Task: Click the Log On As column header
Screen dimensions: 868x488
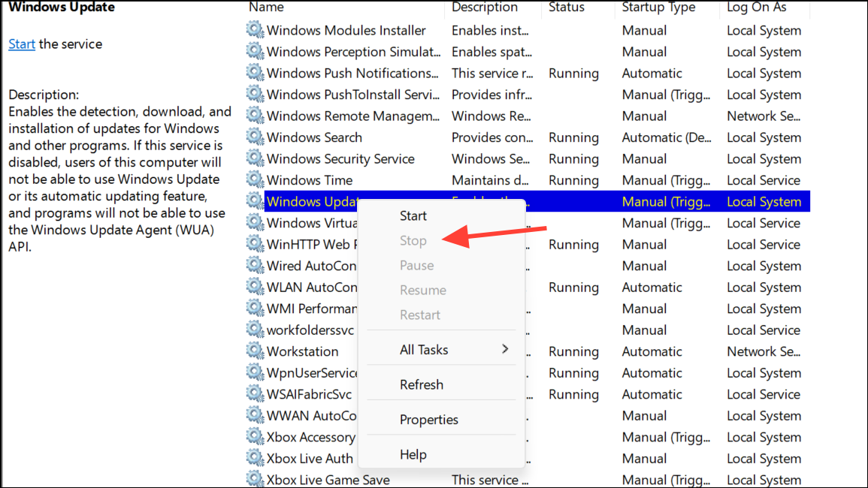Action: (x=756, y=8)
